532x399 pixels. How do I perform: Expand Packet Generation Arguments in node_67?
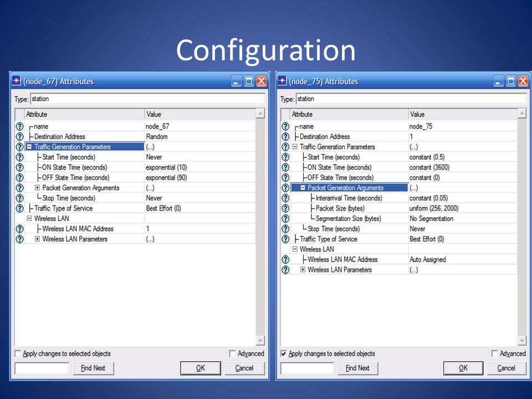(x=37, y=188)
